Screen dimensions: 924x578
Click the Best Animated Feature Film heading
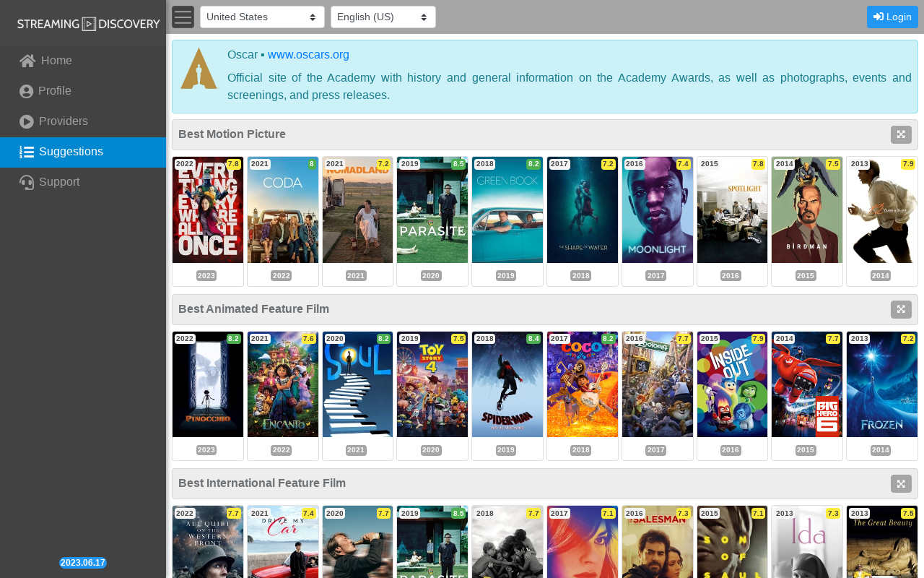tap(253, 309)
